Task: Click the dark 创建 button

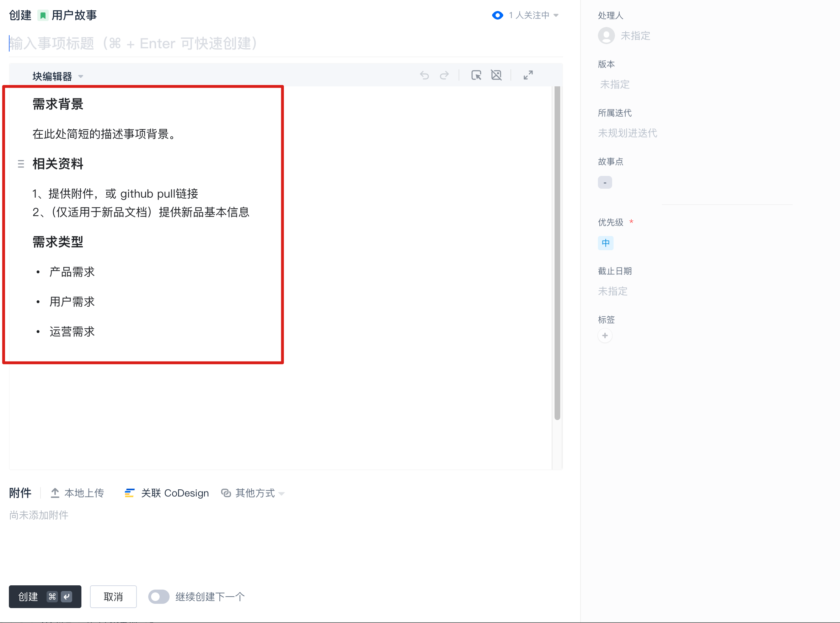Action: pyautogui.click(x=45, y=597)
